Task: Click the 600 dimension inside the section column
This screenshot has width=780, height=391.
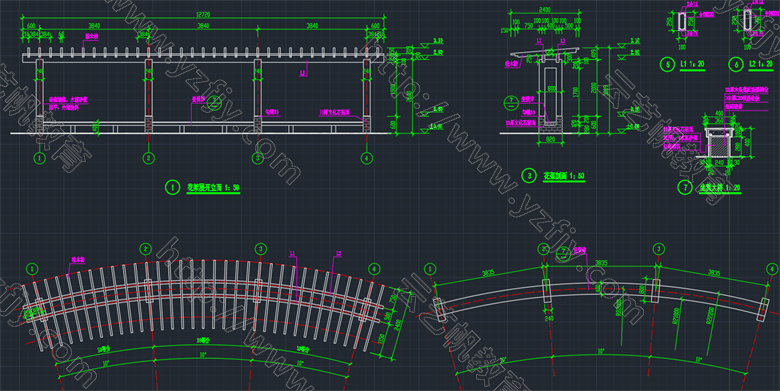Action: click(552, 89)
